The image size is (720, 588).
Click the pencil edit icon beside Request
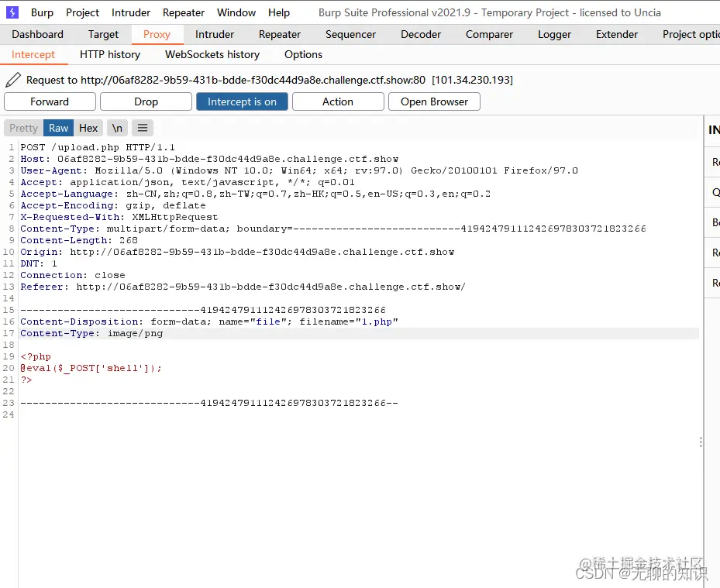[x=13, y=80]
